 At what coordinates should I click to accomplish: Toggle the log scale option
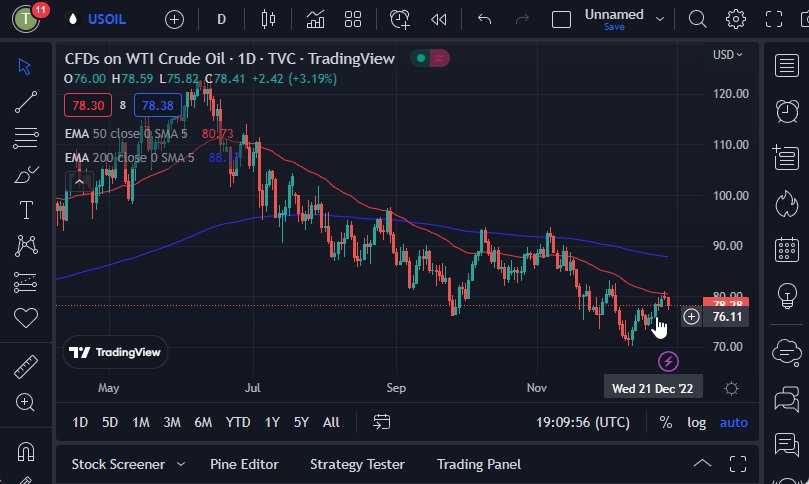coord(696,422)
